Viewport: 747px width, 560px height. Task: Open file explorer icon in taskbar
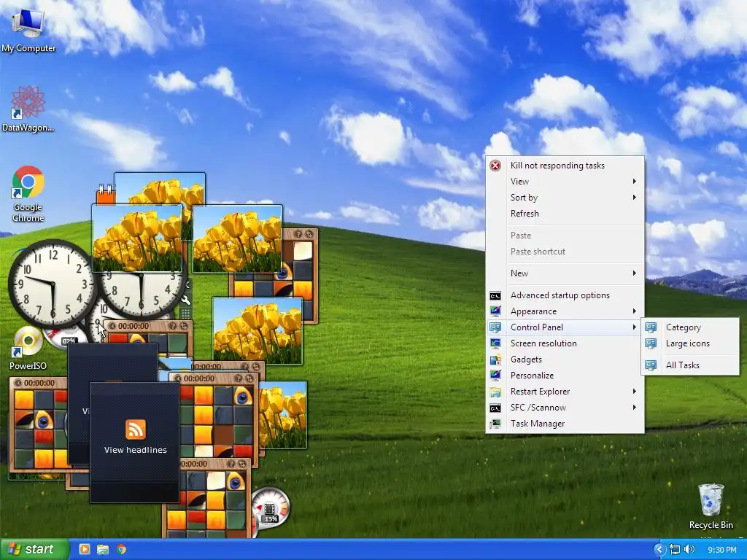click(x=103, y=549)
